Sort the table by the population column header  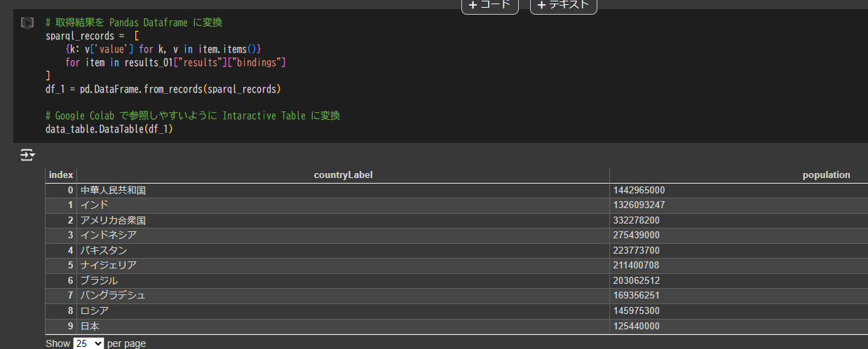739,174
